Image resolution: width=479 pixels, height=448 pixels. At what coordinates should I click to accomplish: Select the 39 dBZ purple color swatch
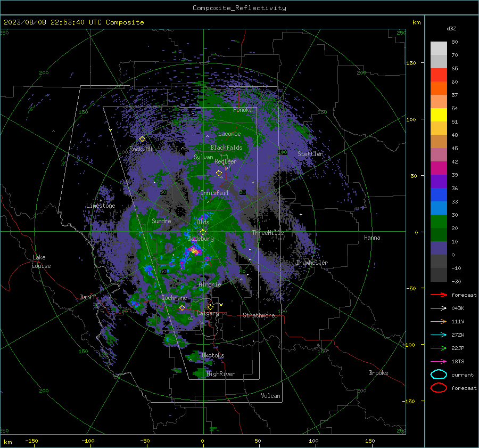point(439,181)
